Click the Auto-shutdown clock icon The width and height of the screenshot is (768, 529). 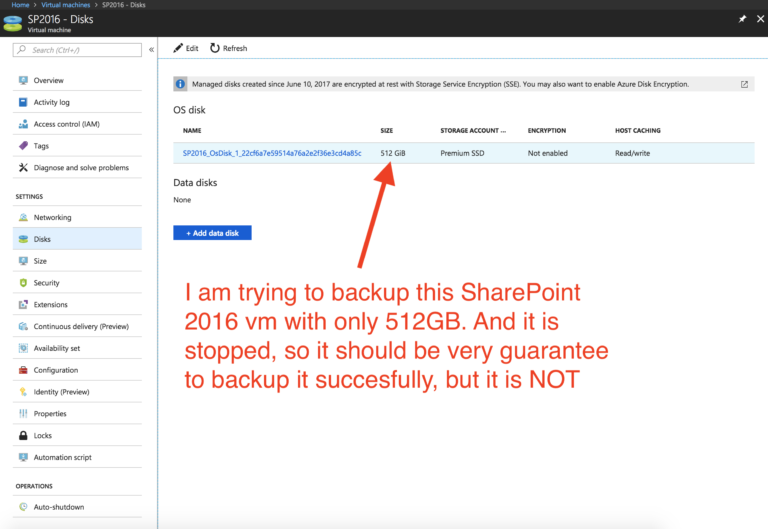(x=23, y=507)
